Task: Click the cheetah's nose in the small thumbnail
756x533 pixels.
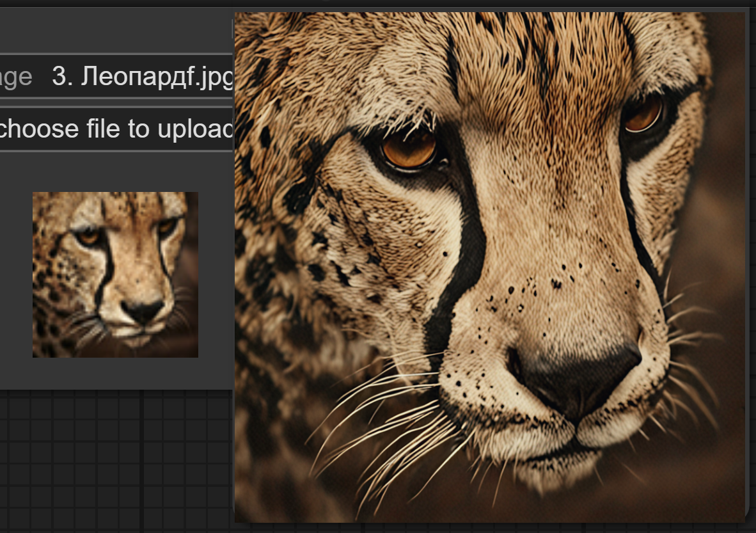Action: 143,311
